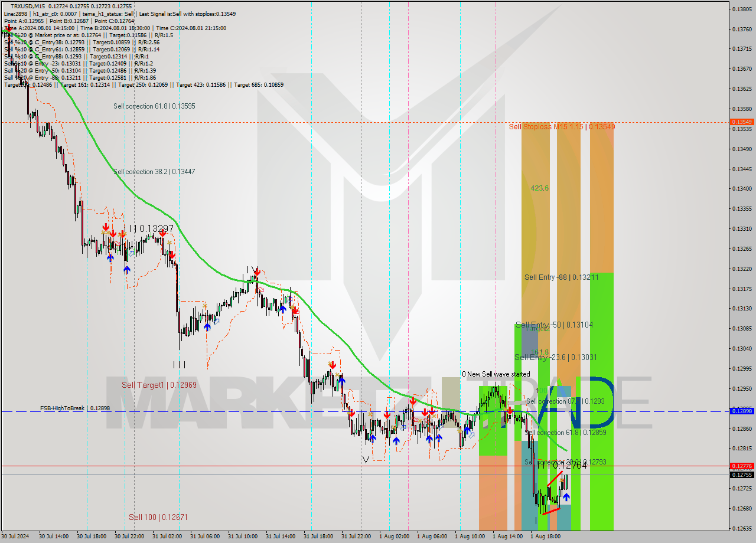Select the 'Sell correction 87.5 | 0.1293' label
Screen dimensions: 756x543
565,401
